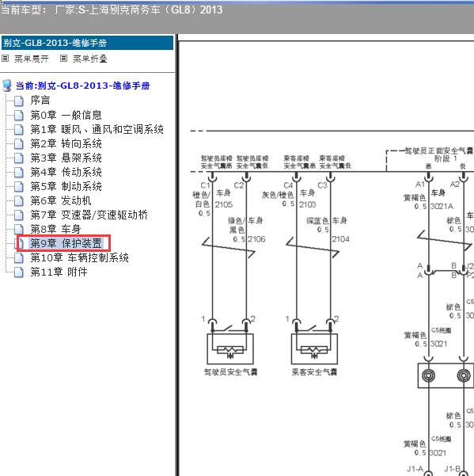Click the 驾驶员安全气囊 component in the diagram
Screen dimensions: 474x476
tap(230, 349)
